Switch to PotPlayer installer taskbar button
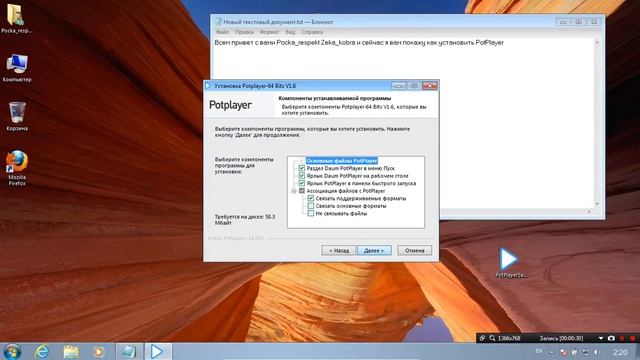640x360 pixels. click(158, 351)
